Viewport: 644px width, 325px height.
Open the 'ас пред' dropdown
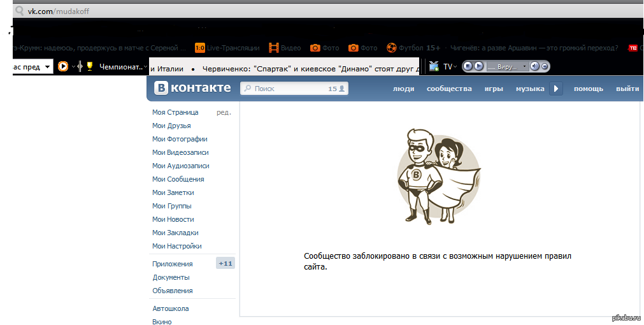pos(47,67)
